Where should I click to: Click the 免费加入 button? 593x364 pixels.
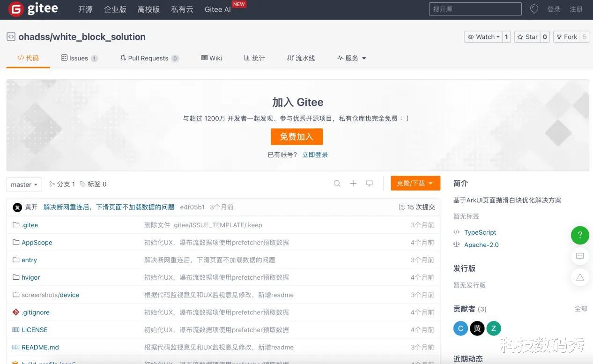click(296, 136)
